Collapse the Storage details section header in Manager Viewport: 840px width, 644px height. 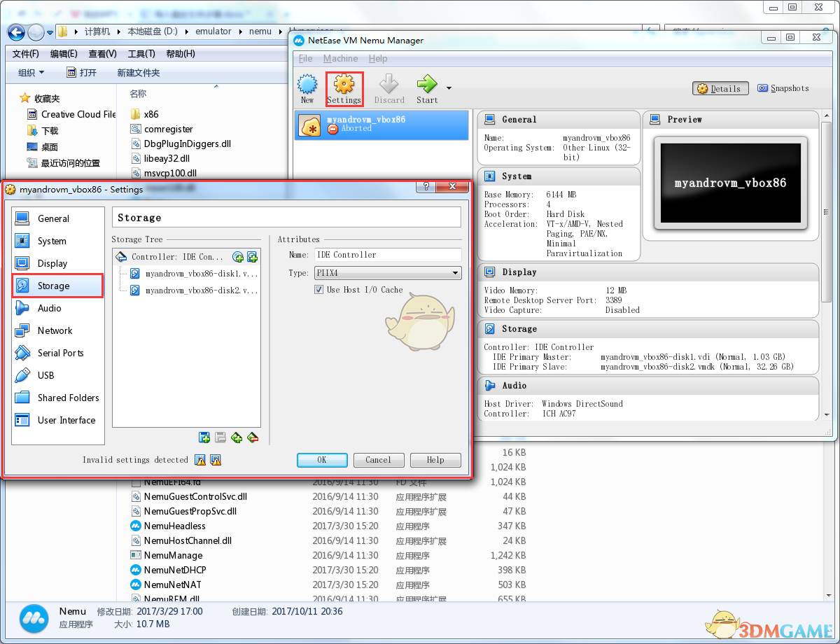click(648, 329)
